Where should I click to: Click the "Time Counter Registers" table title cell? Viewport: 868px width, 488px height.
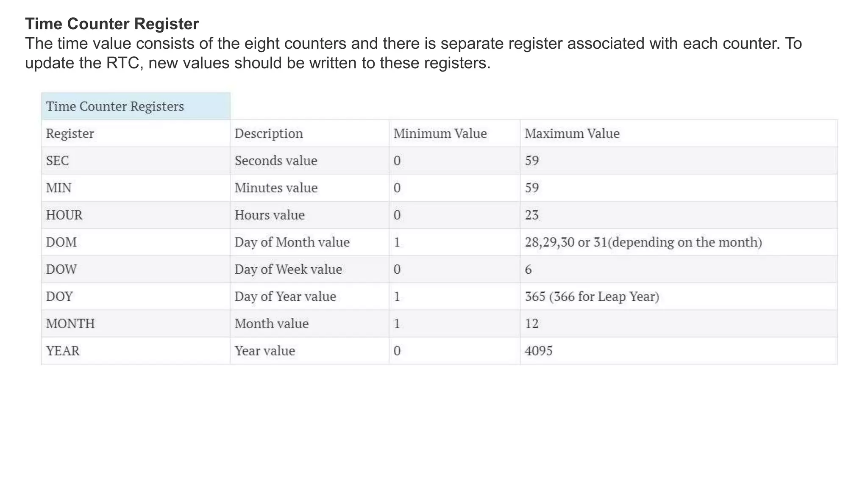(x=115, y=106)
